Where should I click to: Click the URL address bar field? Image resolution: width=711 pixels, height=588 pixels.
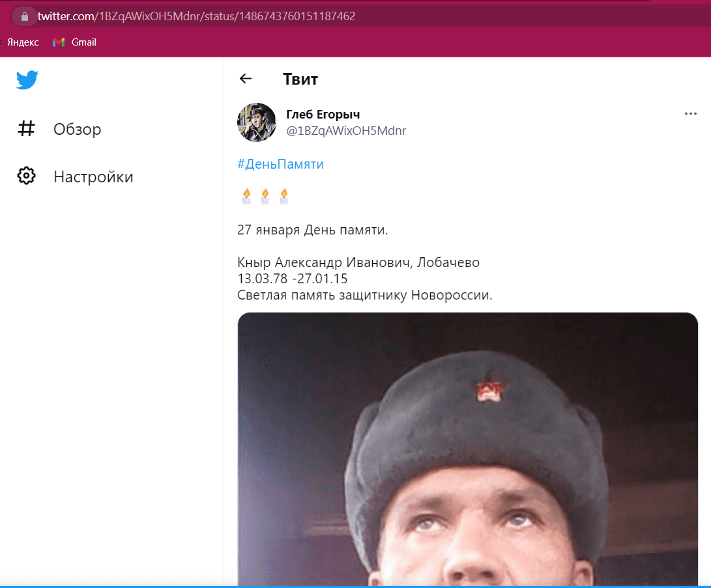pyautogui.click(x=360, y=16)
